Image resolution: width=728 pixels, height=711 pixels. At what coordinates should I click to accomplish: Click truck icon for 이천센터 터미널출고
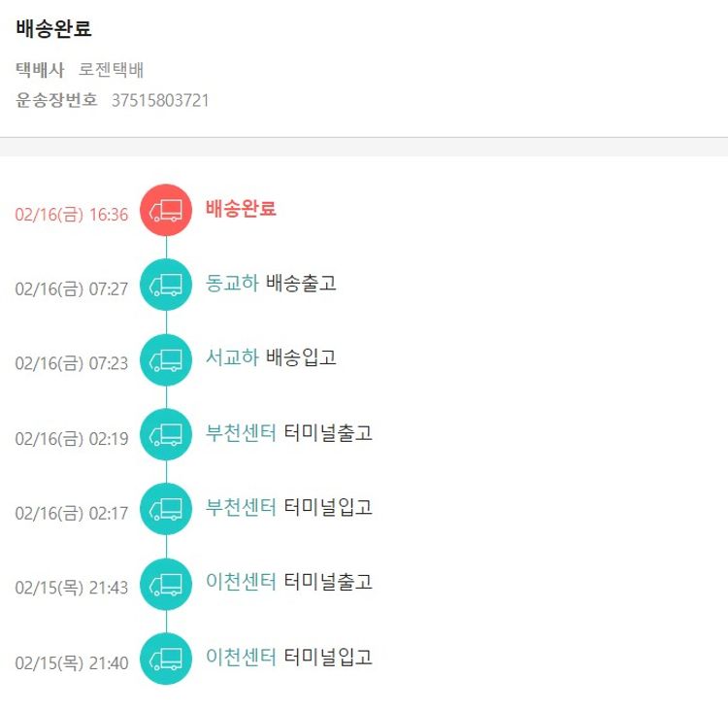coord(166,584)
